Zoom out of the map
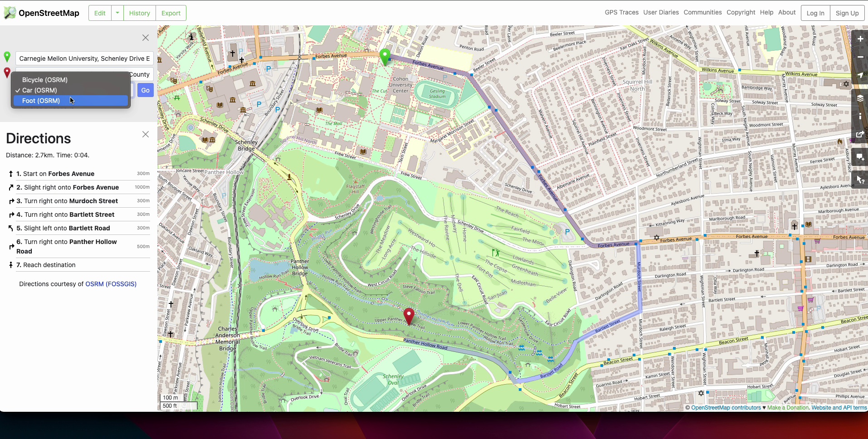 pyautogui.click(x=860, y=57)
